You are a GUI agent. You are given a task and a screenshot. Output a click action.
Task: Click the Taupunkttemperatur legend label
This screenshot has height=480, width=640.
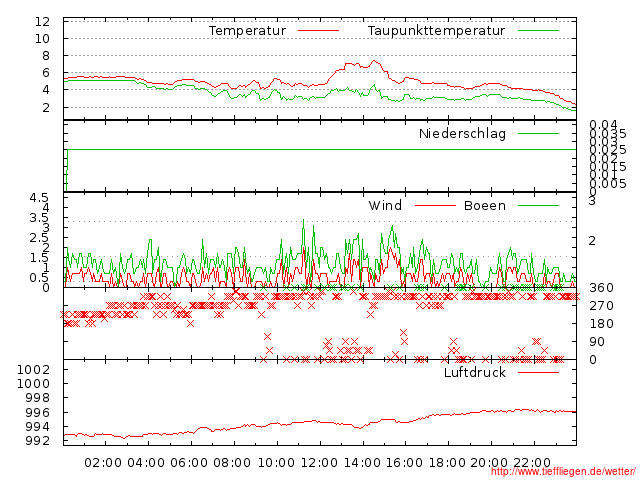pyautogui.click(x=436, y=31)
